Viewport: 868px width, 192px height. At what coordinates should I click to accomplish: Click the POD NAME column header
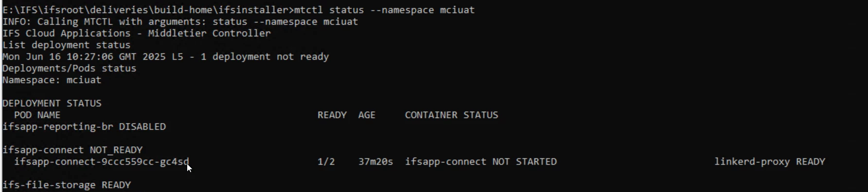[37, 115]
